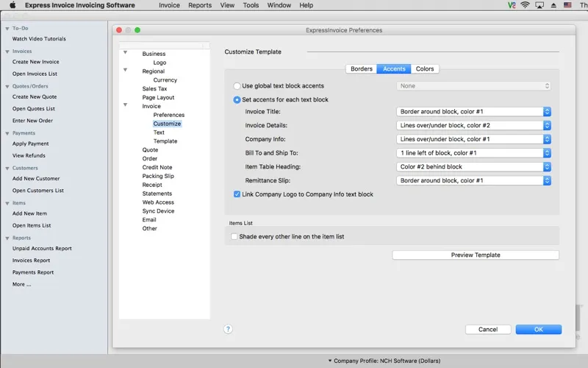Screen dimensions: 588x368
Task: Switch to the Colors tab
Action: [x=425, y=69]
